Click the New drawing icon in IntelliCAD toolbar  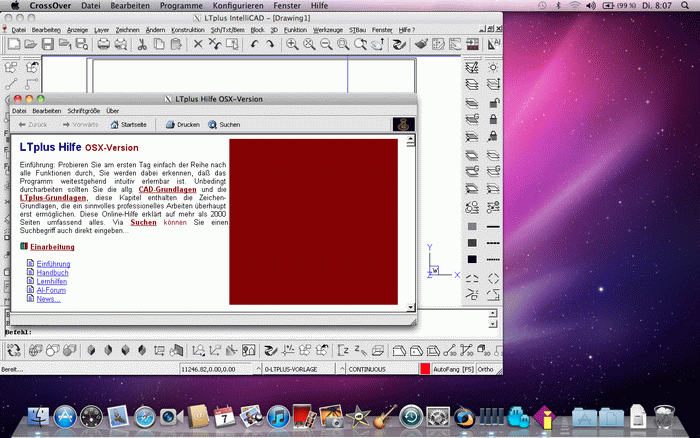pos(14,44)
